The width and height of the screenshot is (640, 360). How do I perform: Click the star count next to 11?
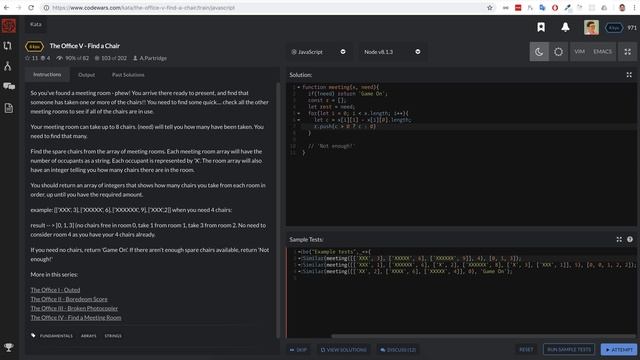(31, 58)
